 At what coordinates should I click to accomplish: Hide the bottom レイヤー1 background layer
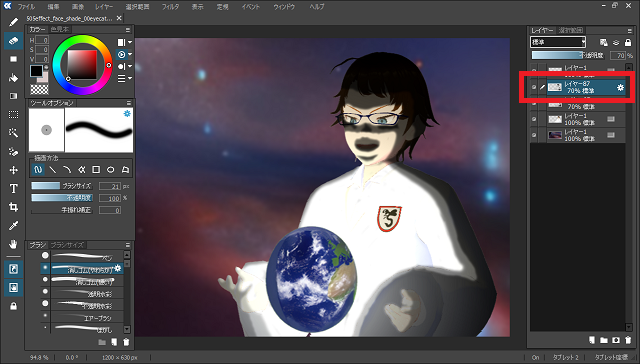click(534, 135)
